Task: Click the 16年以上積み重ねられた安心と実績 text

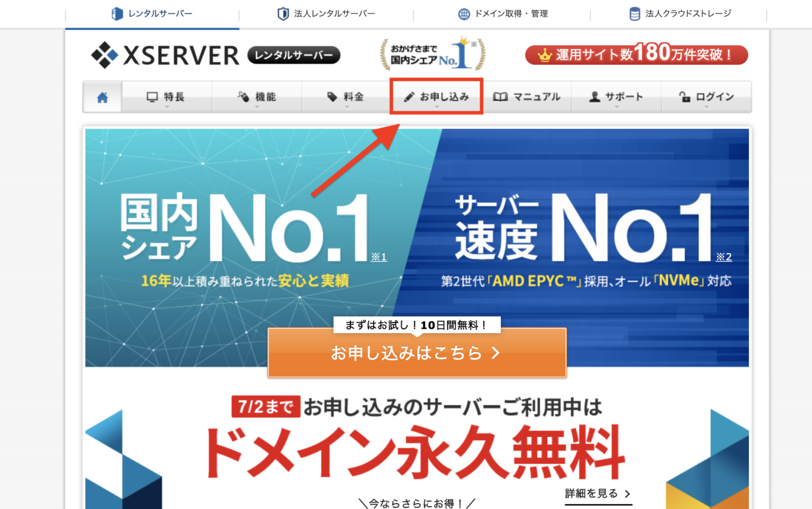Action: pos(245,281)
